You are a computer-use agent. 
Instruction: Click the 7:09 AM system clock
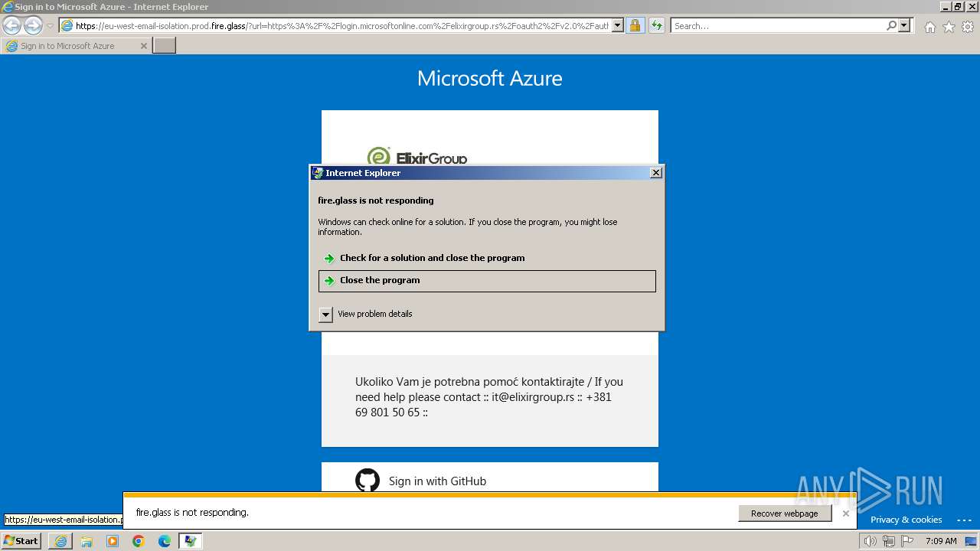point(941,541)
